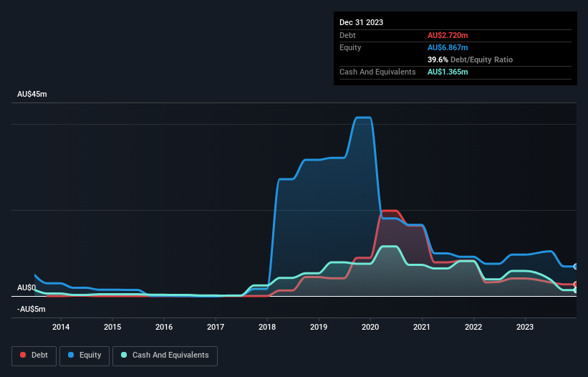This screenshot has width=588, height=377.
Task: Click the red Debt legend dot
Action: [23, 355]
